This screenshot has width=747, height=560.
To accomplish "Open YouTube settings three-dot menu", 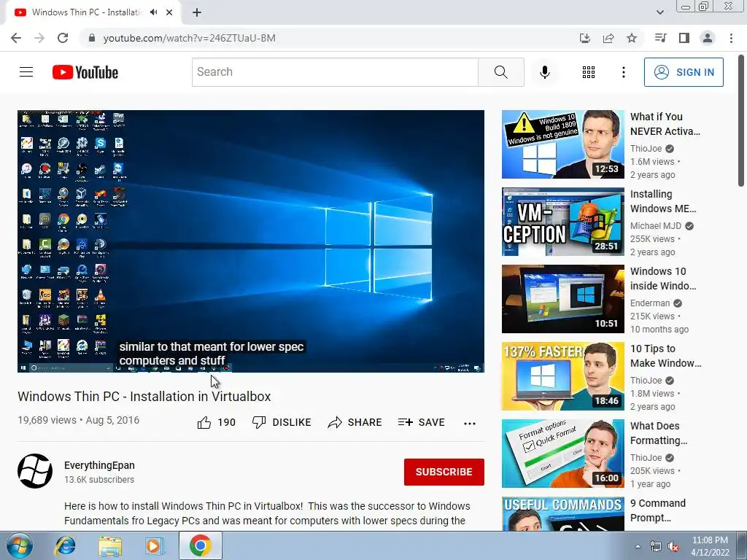I will click(623, 72).
